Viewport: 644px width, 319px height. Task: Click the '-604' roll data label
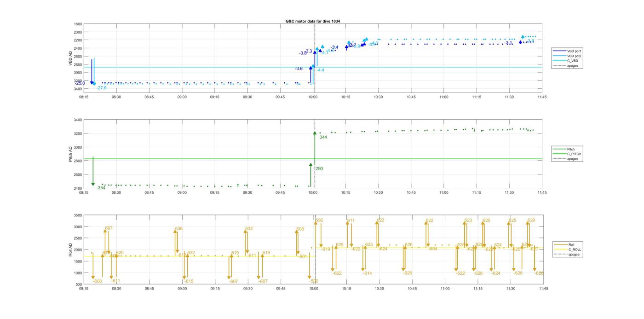432,249
